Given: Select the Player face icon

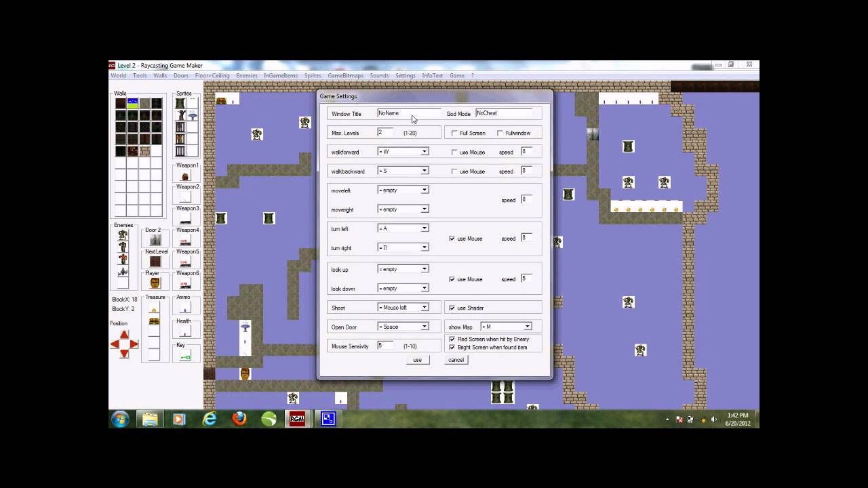Looking at the screenshot, I should tap(155, 283).
